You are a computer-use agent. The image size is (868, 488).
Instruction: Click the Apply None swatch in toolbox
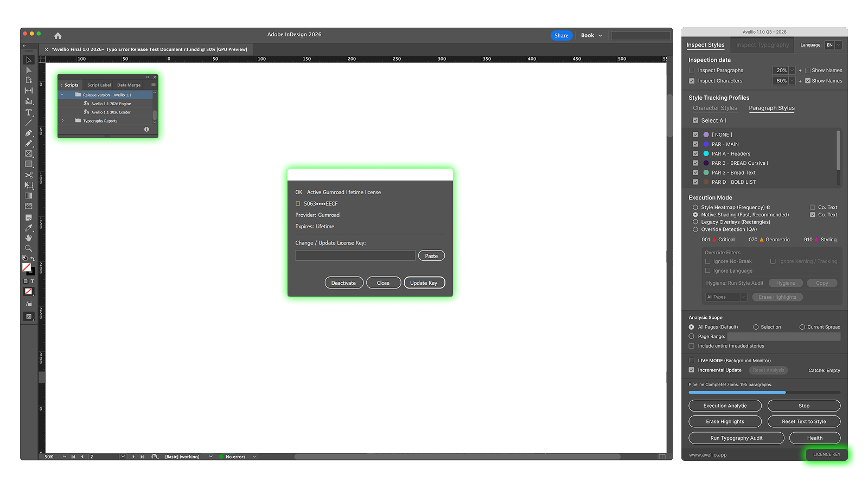[x=29, y=291]
